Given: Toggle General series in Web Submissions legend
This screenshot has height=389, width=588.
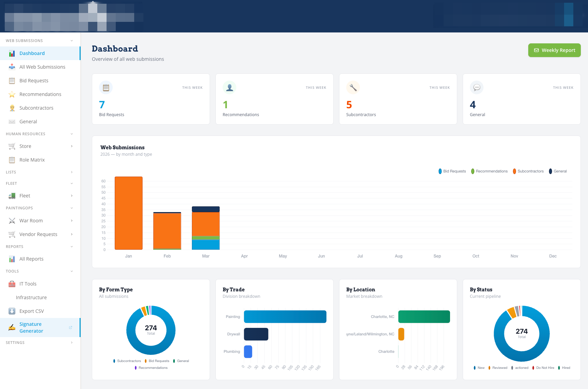Looking at the screenshot, I should (x=558, y=171).
